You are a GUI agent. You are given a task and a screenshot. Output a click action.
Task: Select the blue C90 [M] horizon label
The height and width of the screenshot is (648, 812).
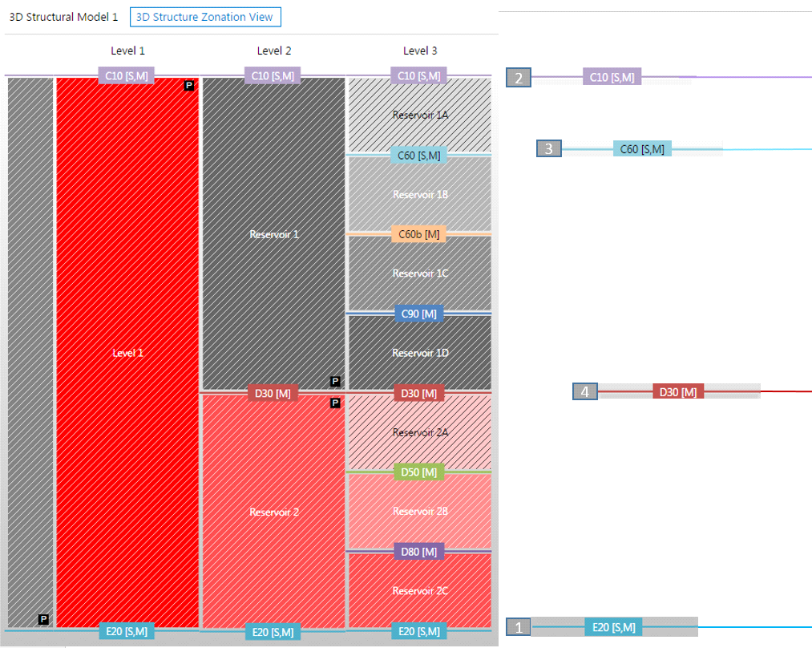coord(419,314)
